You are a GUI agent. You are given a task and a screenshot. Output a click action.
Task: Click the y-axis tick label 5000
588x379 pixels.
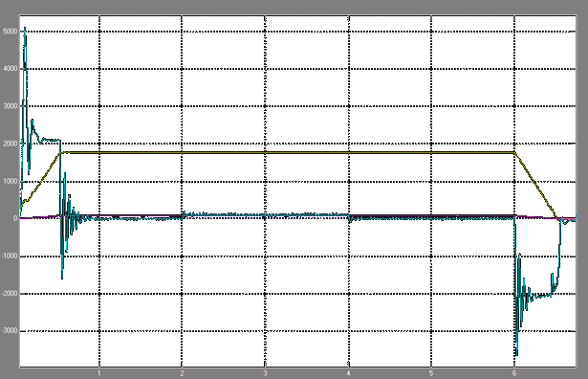click(x=11, y=32)
